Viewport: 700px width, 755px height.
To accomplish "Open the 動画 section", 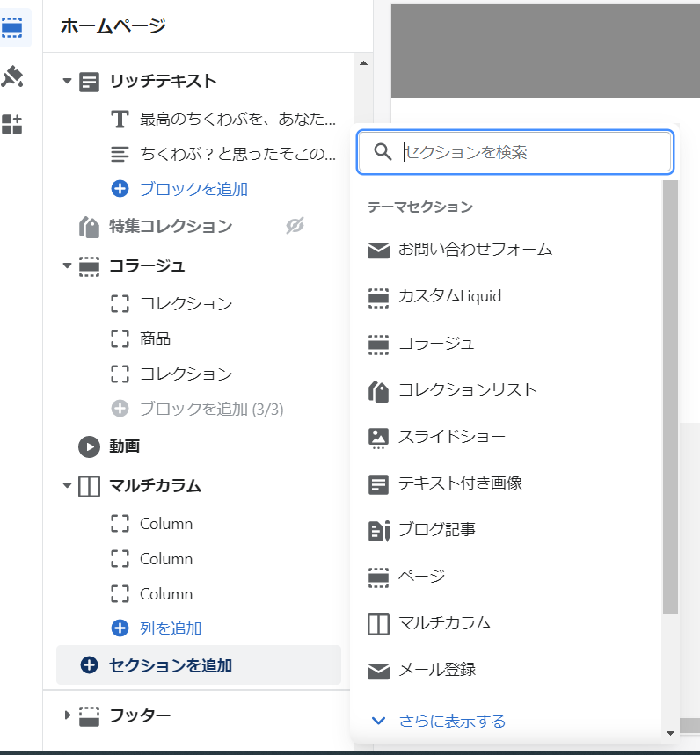I will [x=124, y=446].
